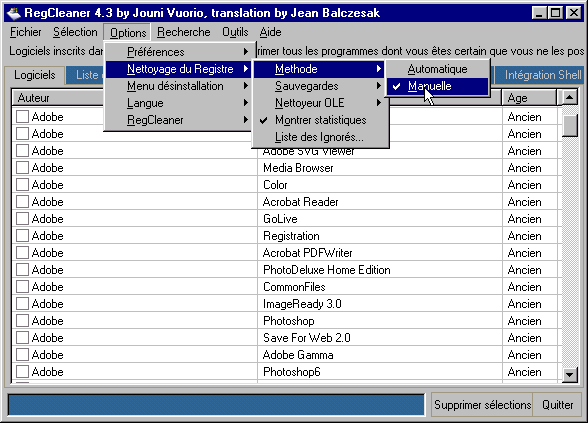Close the RegCleaner window
The height and width of the screenshot is (423, 588).
(573, 13)
